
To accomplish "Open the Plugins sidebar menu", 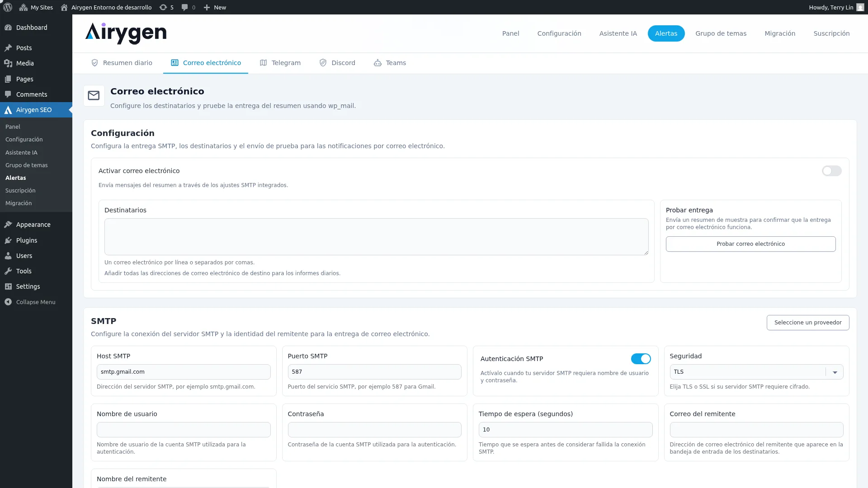I will point(27,240).
